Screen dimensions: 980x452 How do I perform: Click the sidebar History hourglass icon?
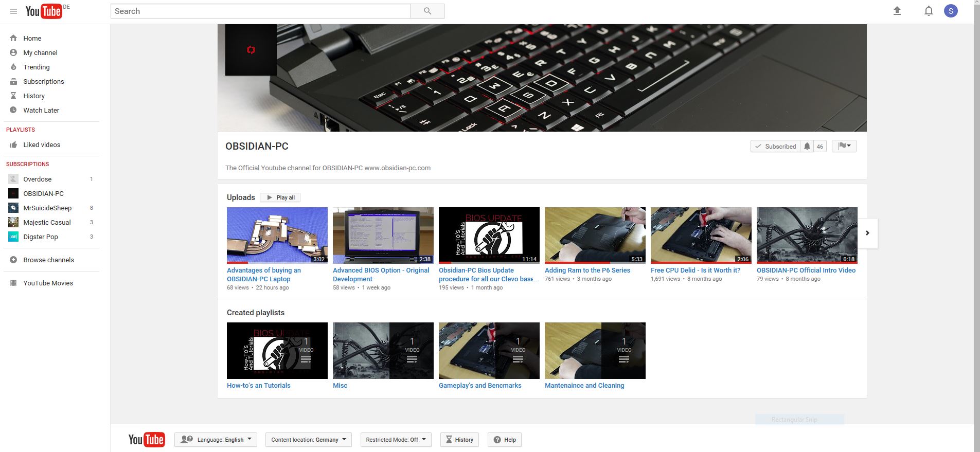13,96
